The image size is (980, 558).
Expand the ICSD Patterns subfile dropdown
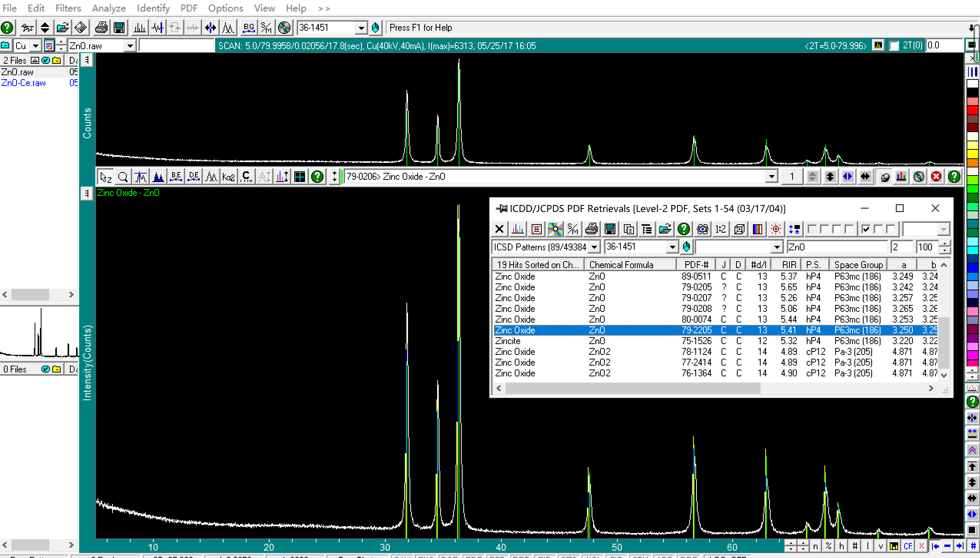click(594, 247)
